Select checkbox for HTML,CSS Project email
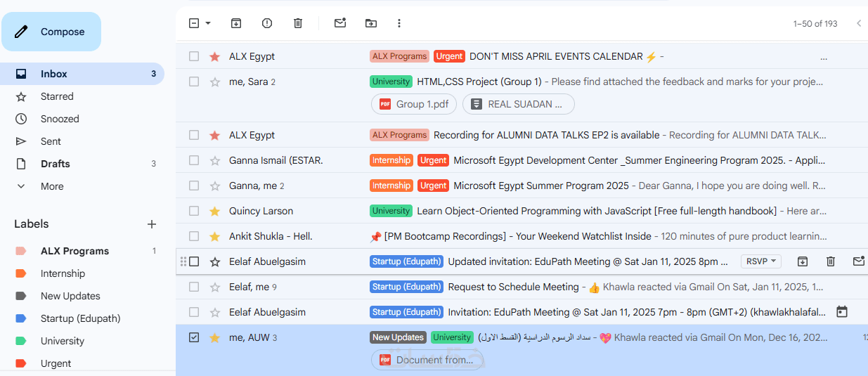Viewport: 868px width, 376px height. click(194, 82)
